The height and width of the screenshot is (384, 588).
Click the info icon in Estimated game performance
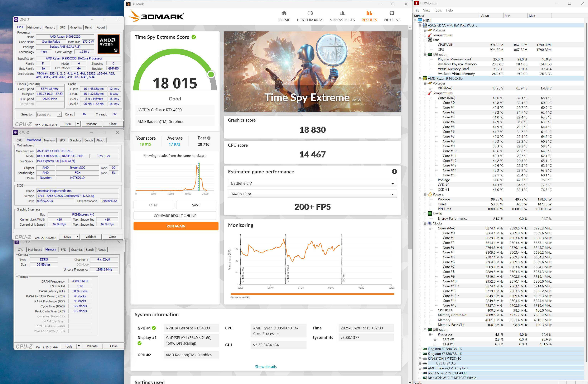[x=394, y=172]
